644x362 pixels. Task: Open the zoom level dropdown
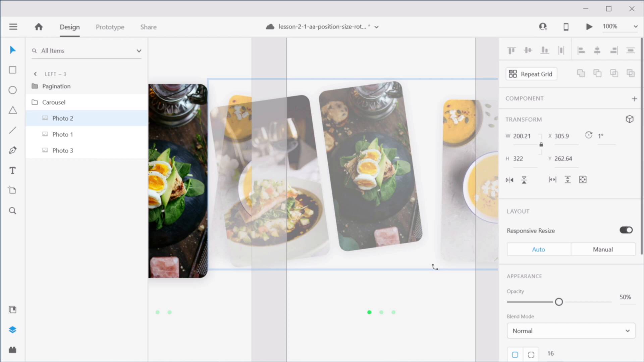(635, 26)
